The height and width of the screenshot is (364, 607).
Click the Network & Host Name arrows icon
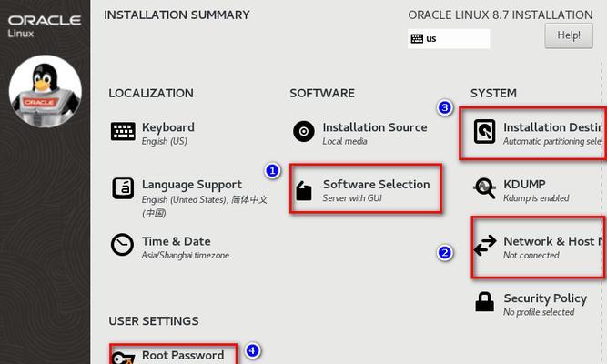coord(485,245)
